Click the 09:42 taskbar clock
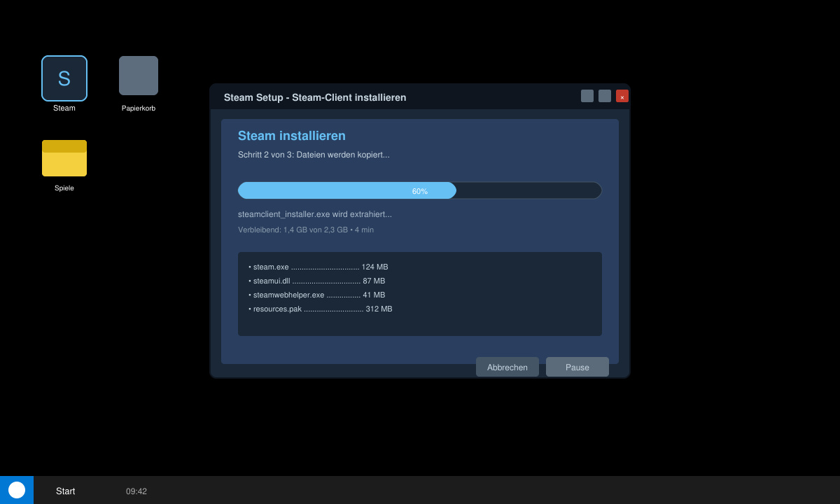The image size is (840, 504). point(136,491)
